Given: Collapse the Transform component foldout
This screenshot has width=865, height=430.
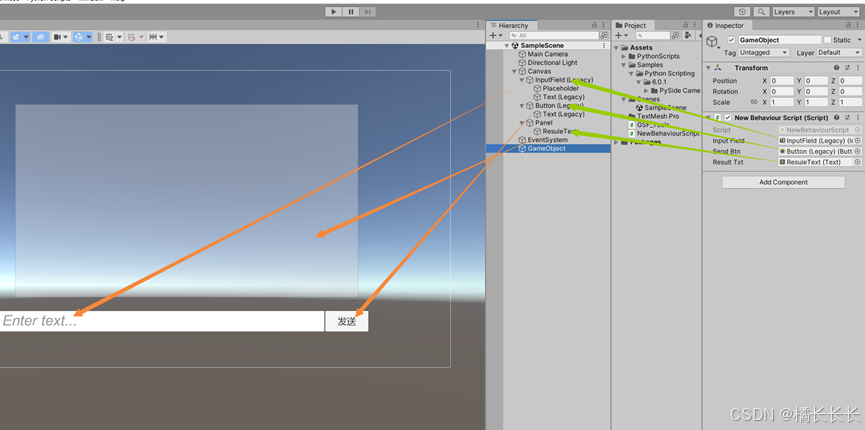Looking at the screenshot, I should [708, 68].
